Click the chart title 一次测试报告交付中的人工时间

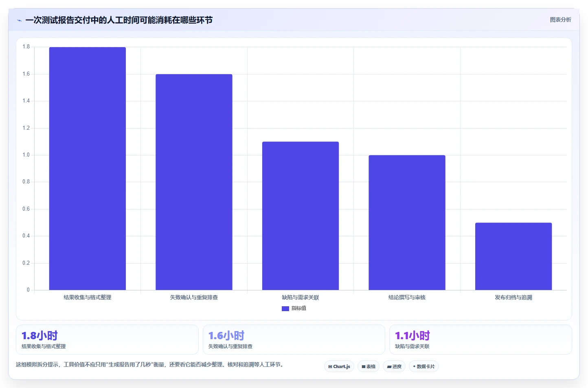pyautogui.click(x=119, y=20)
